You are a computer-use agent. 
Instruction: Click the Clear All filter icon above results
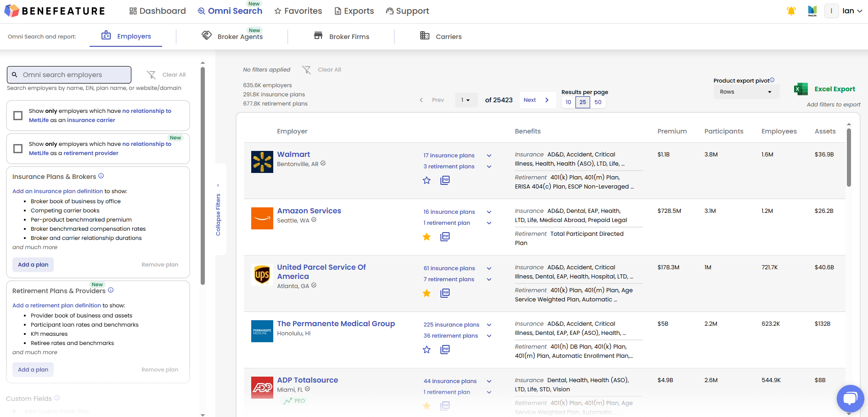pyautogui.click(x=306, y=70)
